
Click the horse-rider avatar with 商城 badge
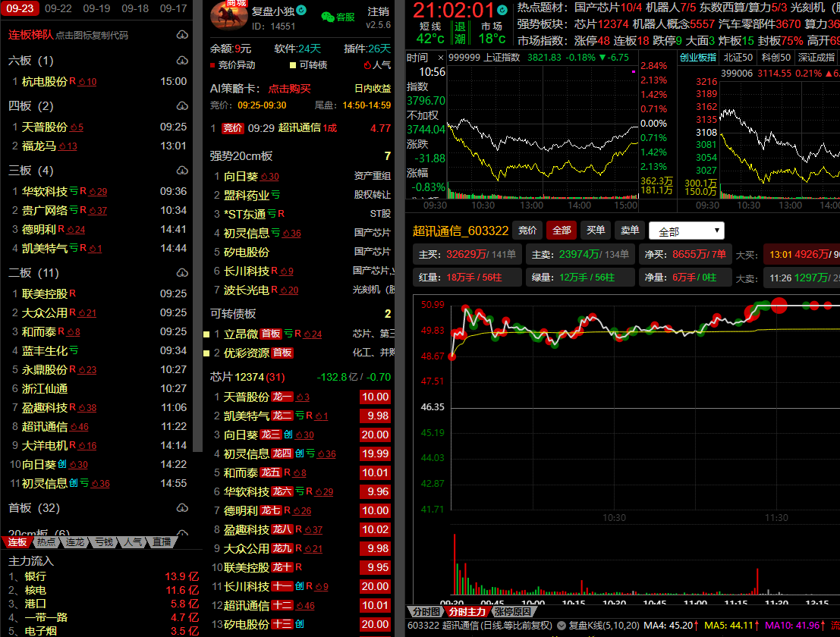pyautogui.click(x=228, y=15)
